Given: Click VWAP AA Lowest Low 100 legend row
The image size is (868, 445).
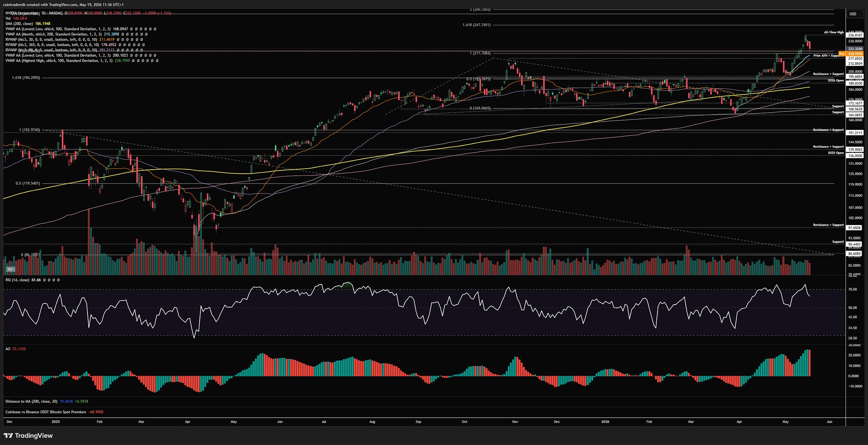Looking at the screenshot, I should click(81, 55).
